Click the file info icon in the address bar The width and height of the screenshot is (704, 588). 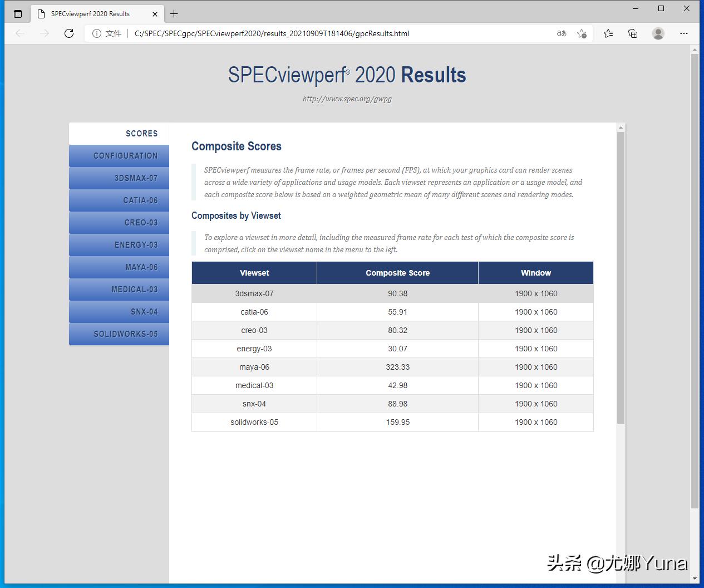click(96, 33)
